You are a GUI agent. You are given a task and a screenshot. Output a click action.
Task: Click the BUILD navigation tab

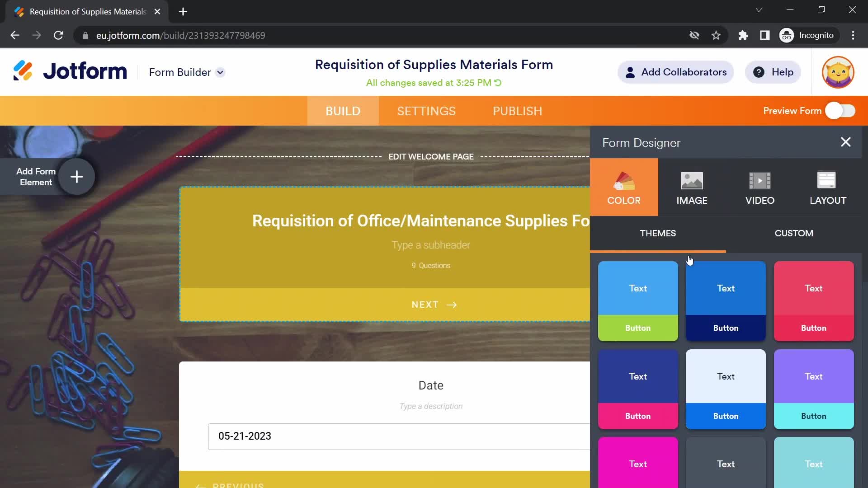click(x=344, y=111)
